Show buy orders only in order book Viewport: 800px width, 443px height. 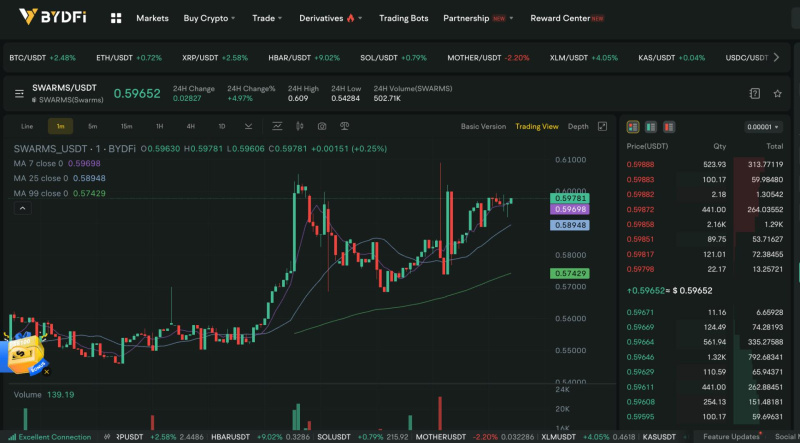(x=650, y=127)
